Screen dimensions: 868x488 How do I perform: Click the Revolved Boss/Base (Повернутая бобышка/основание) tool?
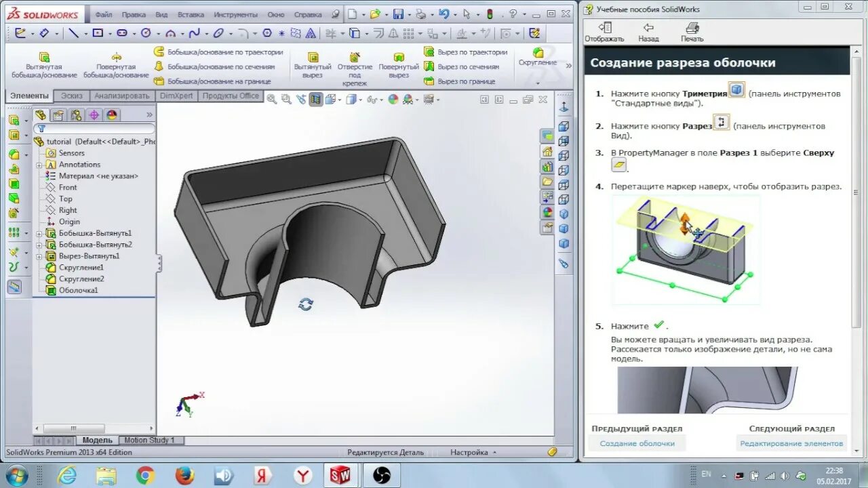116,66
